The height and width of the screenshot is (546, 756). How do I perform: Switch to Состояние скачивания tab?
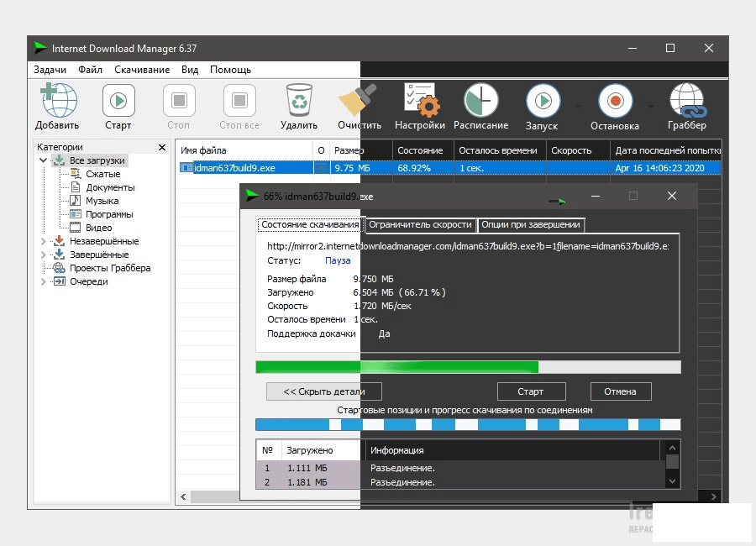click(x=310, y=225)
